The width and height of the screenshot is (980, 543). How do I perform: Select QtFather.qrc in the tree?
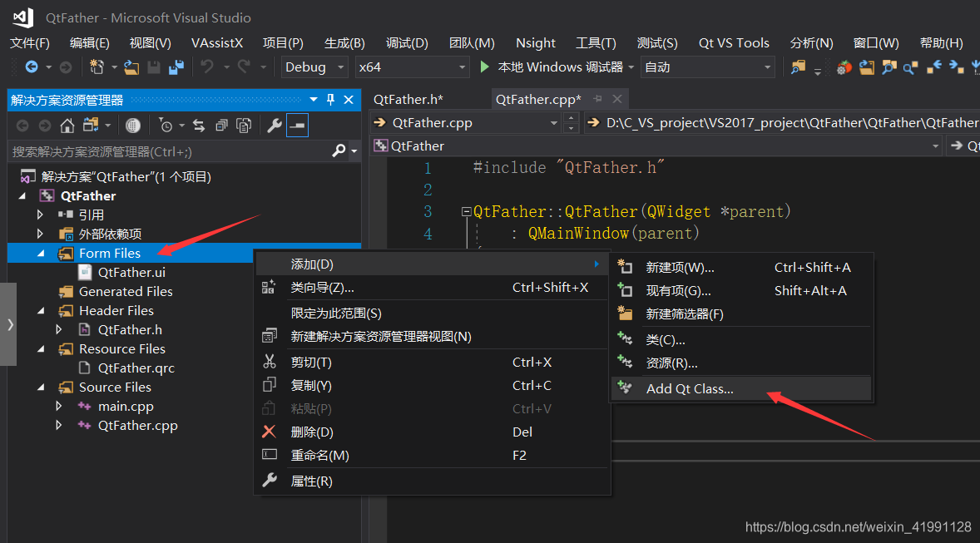(x=136, y=368)
